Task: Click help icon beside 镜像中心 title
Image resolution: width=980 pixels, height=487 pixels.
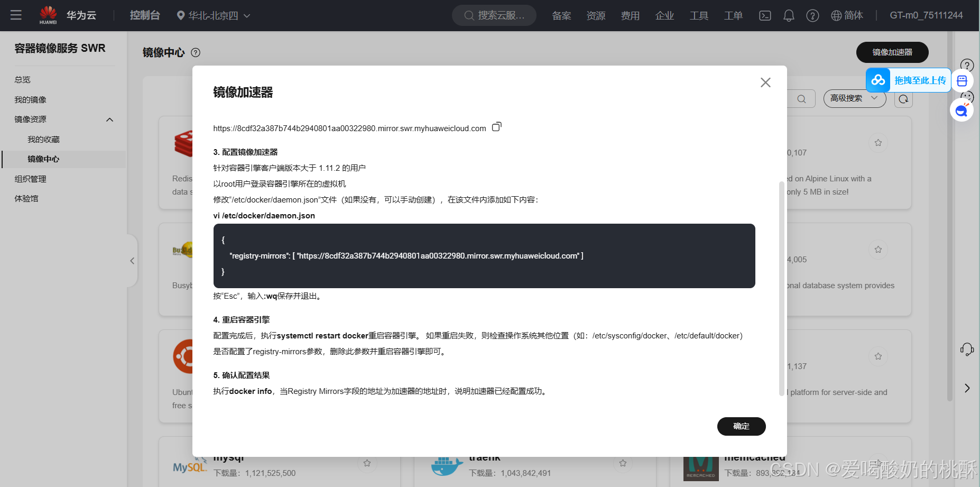Action: 196,52
